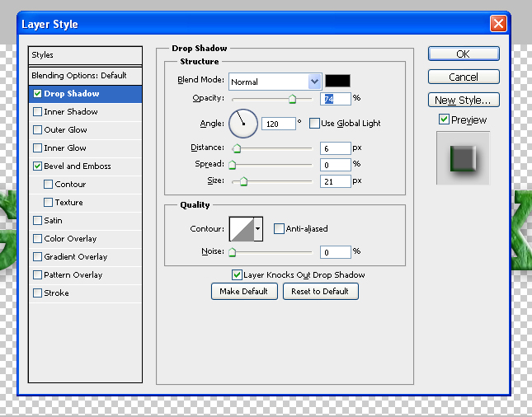Click the OK button
532x417 pixels.
(463, 54)
